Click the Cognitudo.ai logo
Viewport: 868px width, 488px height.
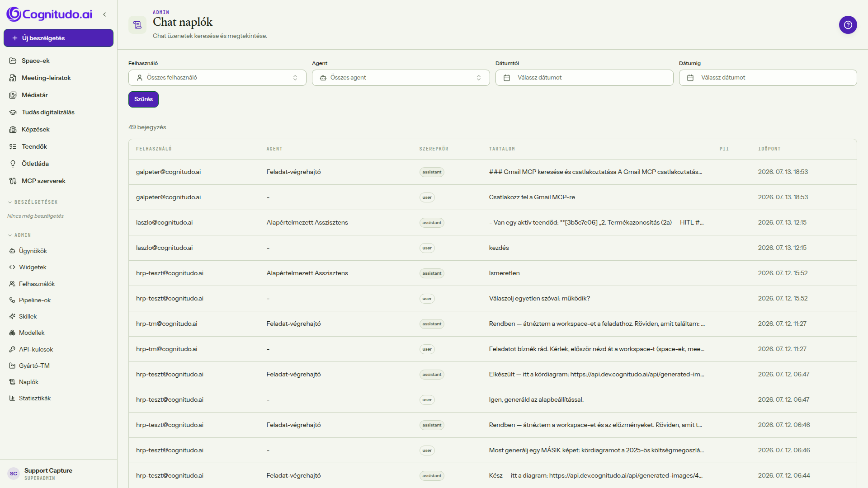49,14
